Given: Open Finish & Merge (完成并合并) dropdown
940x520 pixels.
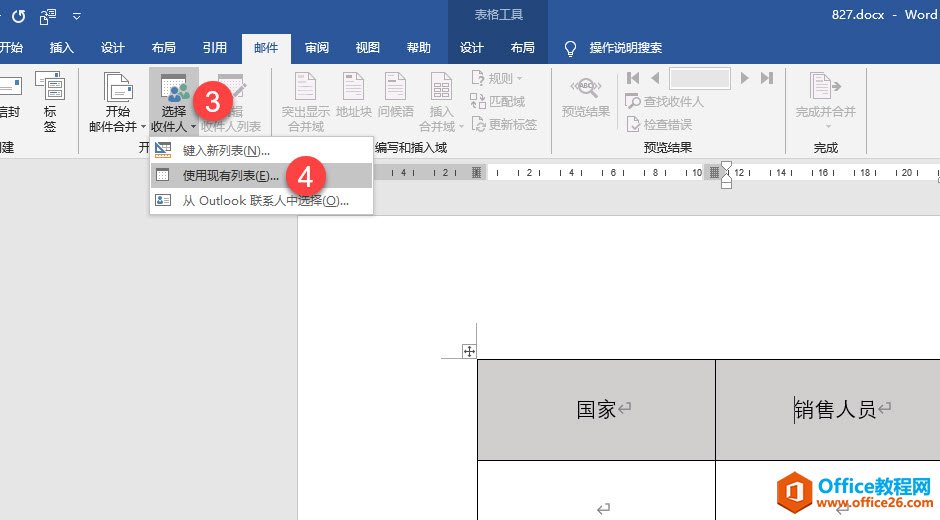Looking at the screenshot, I should point(825,102).
